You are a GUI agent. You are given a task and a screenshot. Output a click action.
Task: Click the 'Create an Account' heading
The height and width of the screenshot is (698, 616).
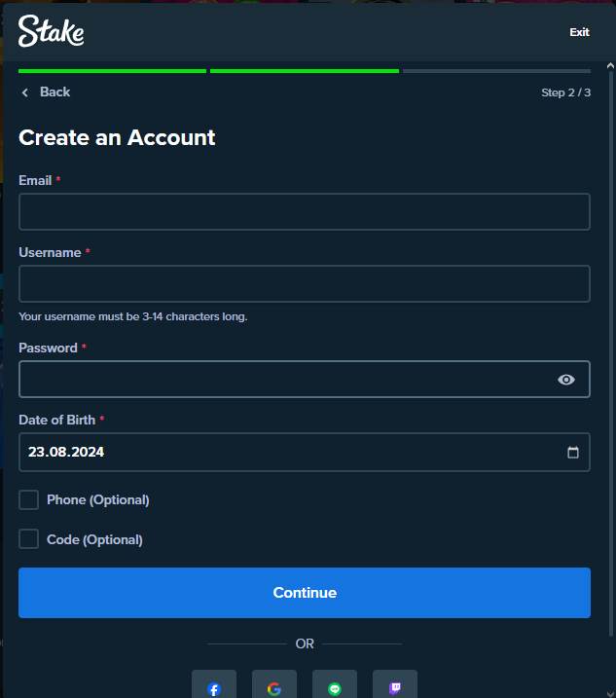point(117,137)
